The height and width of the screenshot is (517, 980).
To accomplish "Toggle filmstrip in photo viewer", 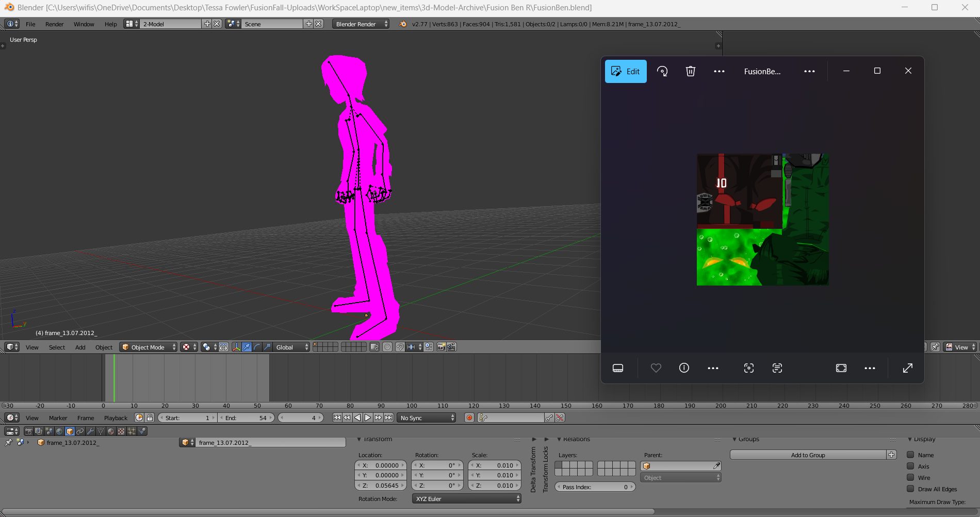I will pyautogui.click(x=618, y=368).
